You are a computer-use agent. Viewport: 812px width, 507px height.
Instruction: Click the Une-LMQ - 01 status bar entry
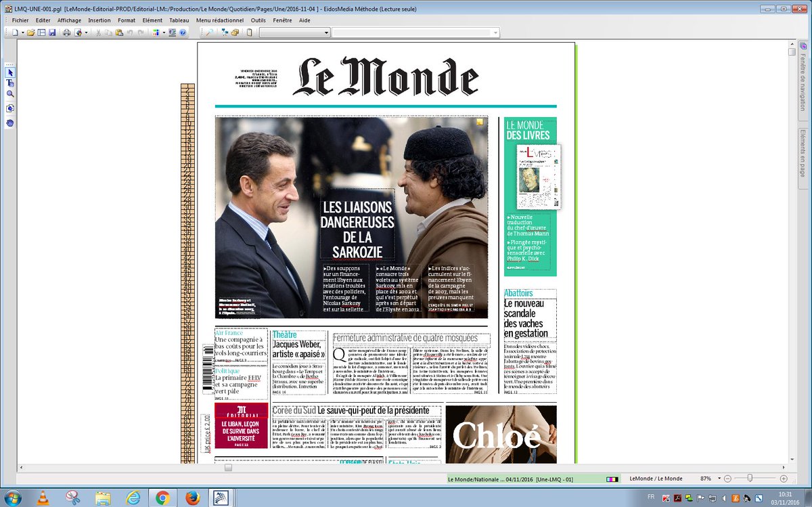tap(555, 479)
